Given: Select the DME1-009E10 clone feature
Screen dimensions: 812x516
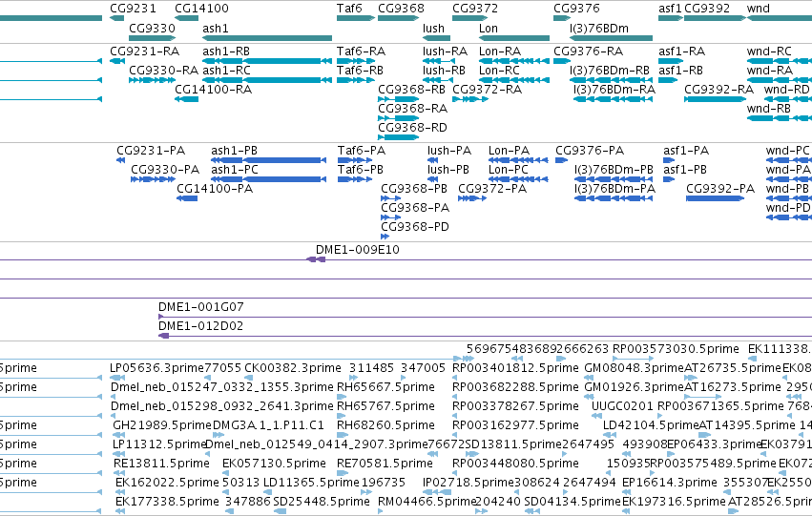Looking at the screenshot, I should pyautogui.click(x=316, y=259).
